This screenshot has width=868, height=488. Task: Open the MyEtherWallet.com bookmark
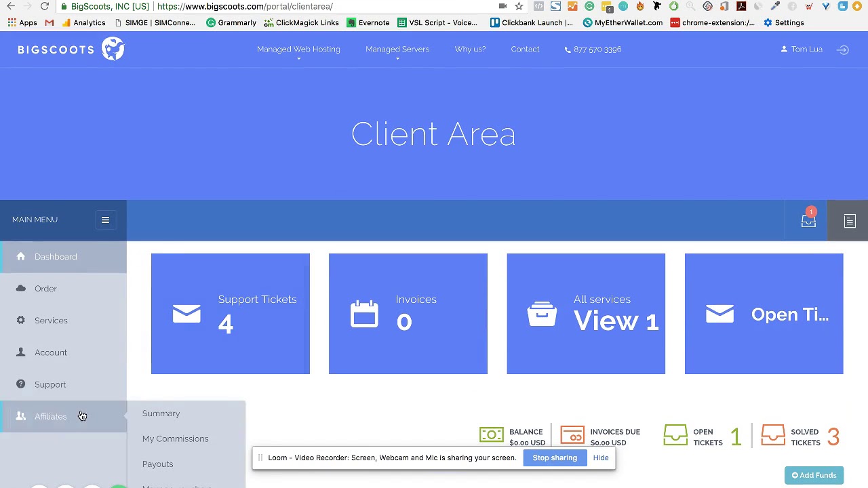tap(623, 22)
